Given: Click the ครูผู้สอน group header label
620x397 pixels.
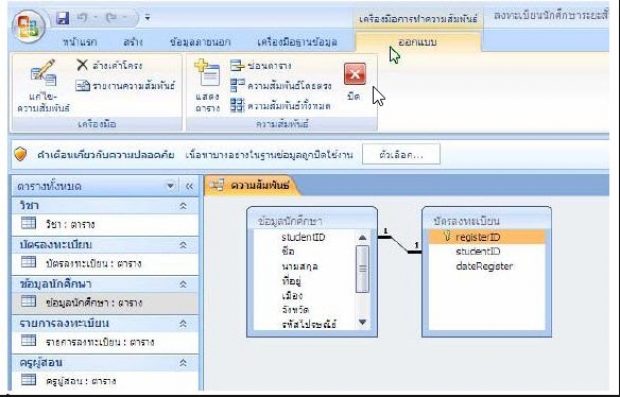Looking at the screenshot, I should pos(41,362).
